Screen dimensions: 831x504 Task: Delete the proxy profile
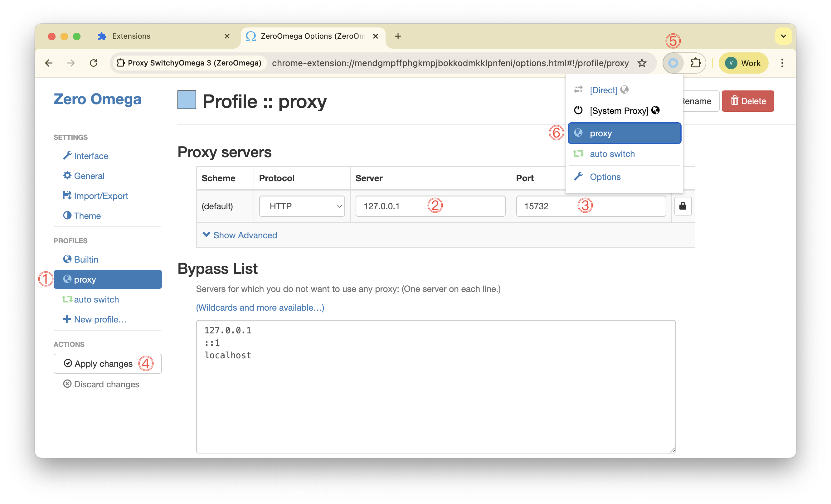(x=748, y=101)
